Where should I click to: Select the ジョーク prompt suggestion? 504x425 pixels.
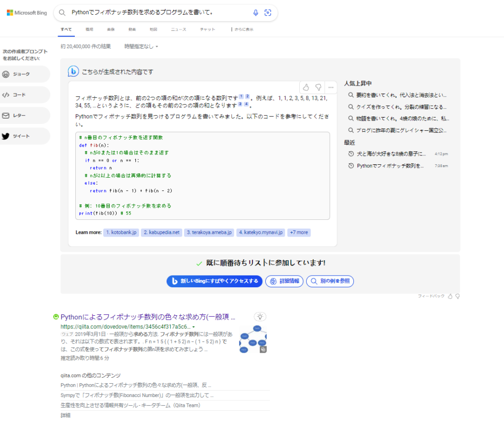25,74
